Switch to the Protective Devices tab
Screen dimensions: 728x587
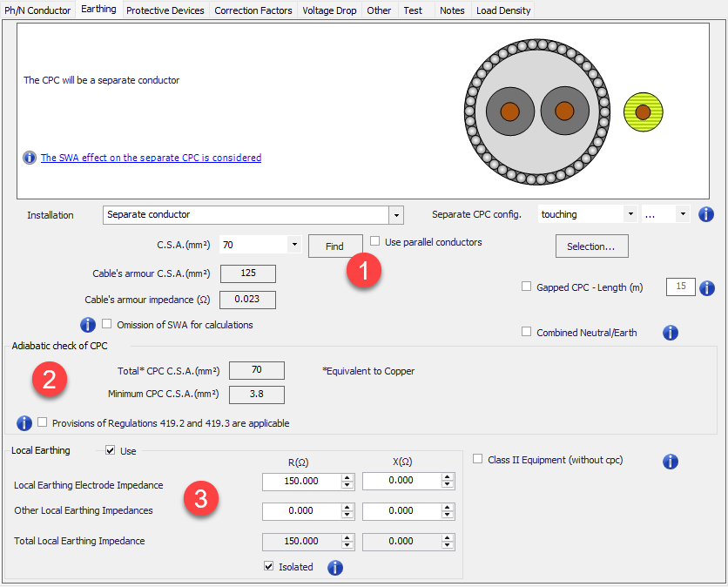(x=165, y=10)
